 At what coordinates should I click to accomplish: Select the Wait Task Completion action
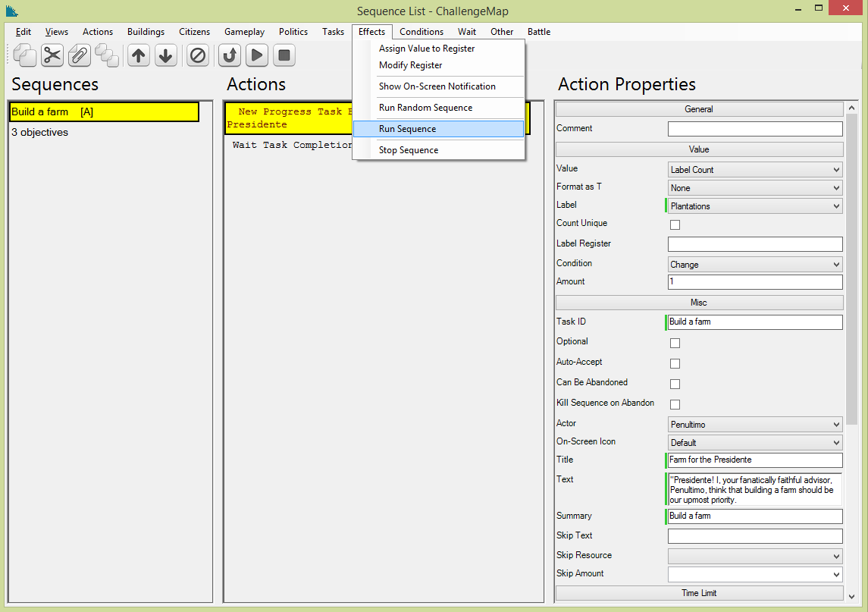click(x=292, y=145)
